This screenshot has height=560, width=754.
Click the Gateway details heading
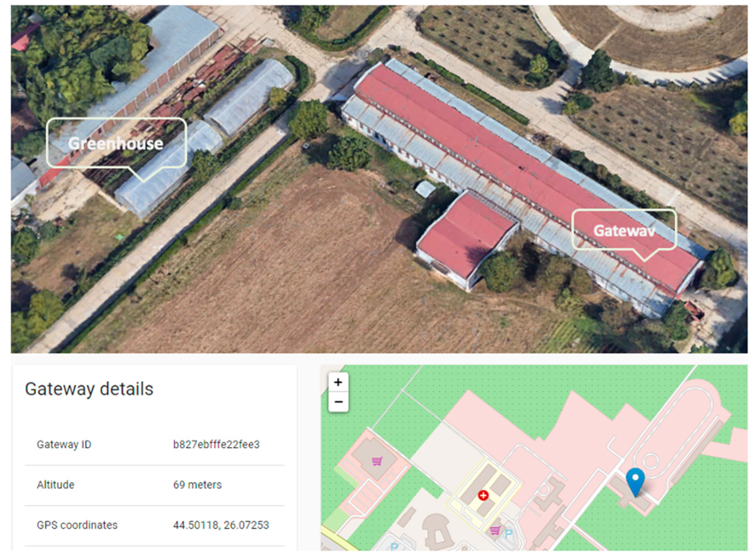click(89, 389)
